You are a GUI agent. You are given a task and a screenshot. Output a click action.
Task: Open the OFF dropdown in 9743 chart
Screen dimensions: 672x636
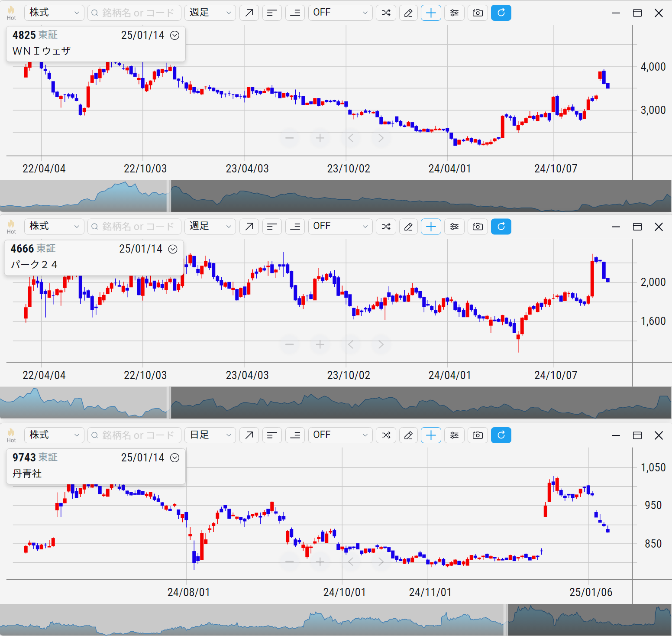(340, 435)
